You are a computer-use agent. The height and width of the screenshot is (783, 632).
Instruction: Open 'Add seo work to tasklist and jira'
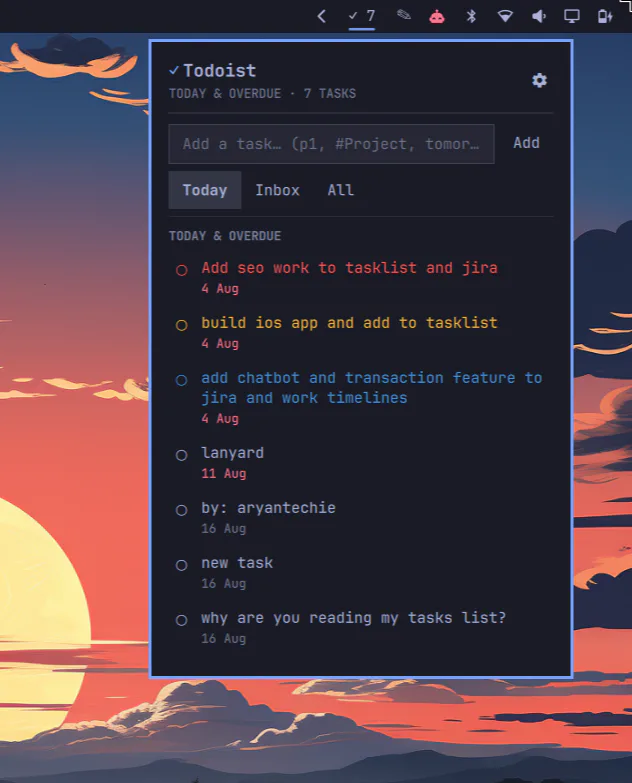point(349,268)
